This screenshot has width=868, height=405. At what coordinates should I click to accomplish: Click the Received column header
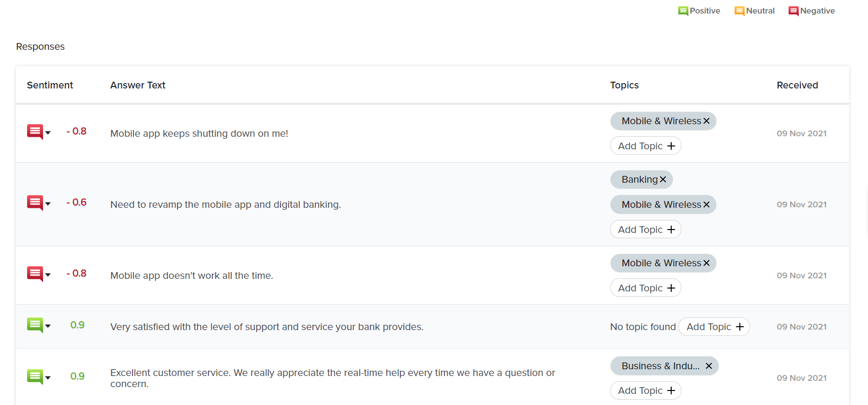click(x=797, y=85)
